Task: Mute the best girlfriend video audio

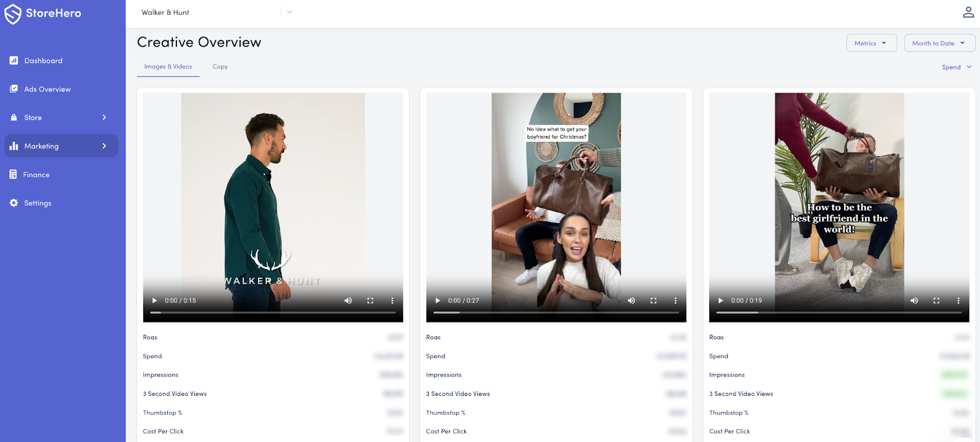Action: [x=914, y=300]
